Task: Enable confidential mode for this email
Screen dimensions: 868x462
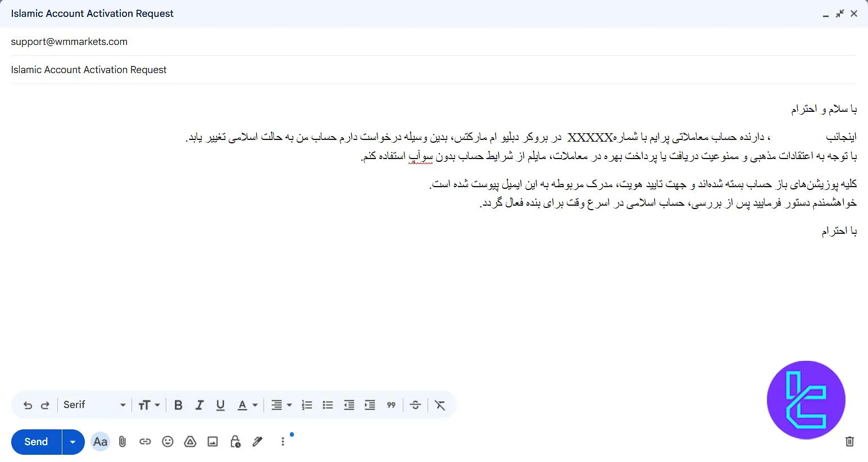Action: [235, 442]
